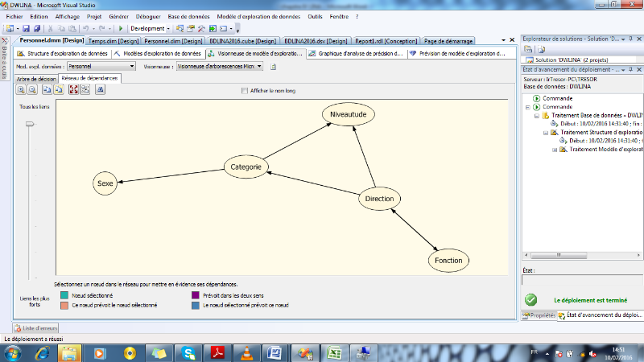This screenshot has height=362, width=644.
Task: Open the Boîte à outils side tab
Action: coord(5,58)
